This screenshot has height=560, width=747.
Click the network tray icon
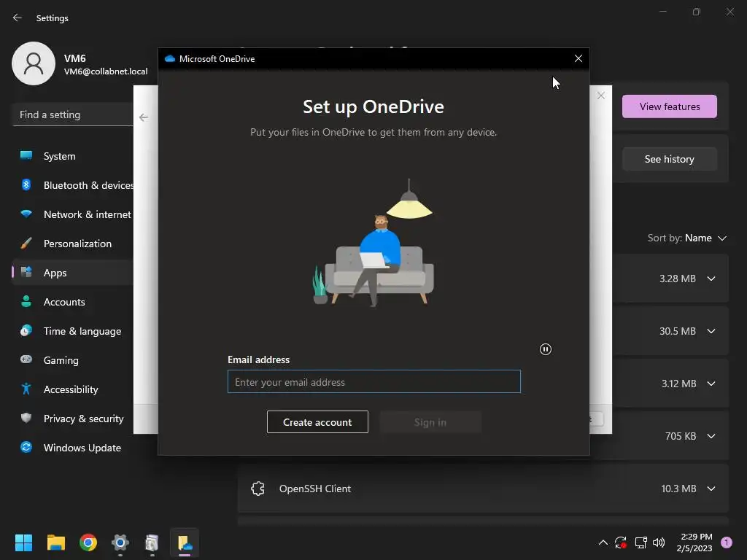pos(640,542)
